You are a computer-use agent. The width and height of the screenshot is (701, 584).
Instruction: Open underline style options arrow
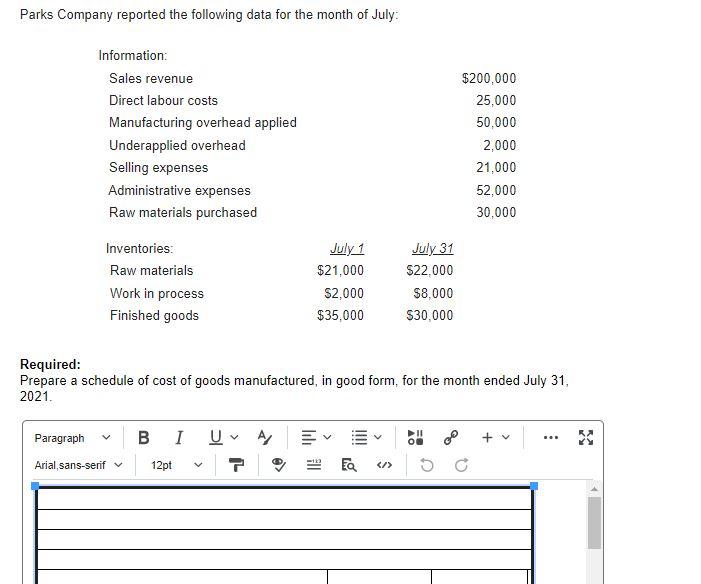click(x=234, y=437)
